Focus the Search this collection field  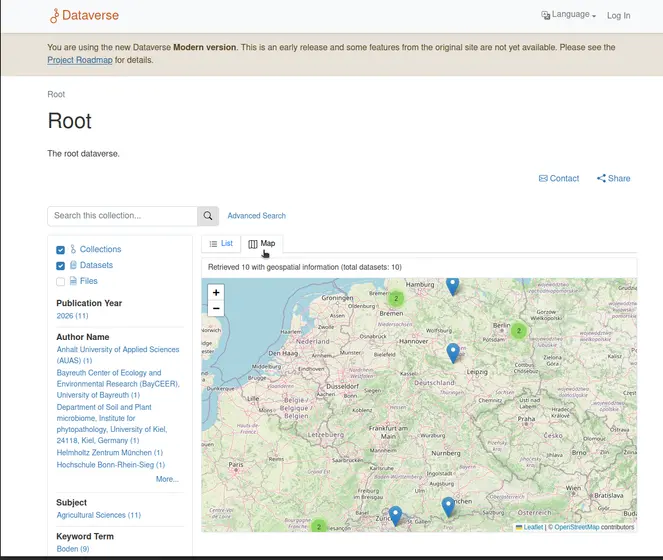pos(123,216)
